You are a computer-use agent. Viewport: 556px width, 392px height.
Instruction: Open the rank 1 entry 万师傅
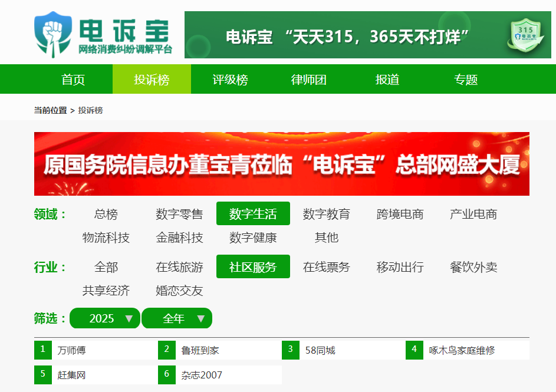pos(96,350)
